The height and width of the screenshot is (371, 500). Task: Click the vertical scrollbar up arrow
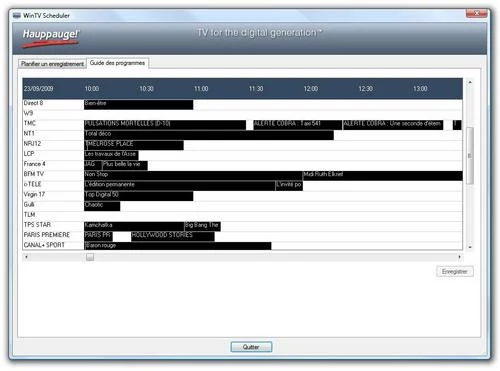pyautogui.click(x=470, y=82)
